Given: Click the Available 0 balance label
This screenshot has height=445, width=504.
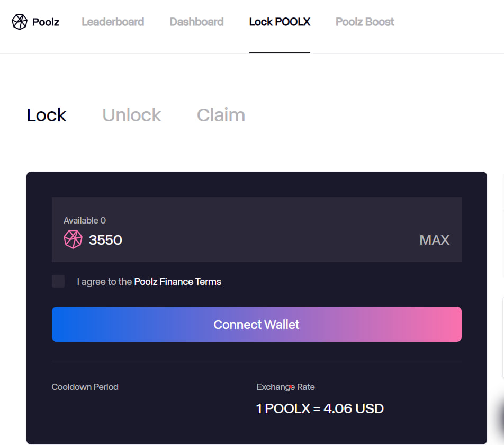Looking at the screenshot, I should click(85, 220).
